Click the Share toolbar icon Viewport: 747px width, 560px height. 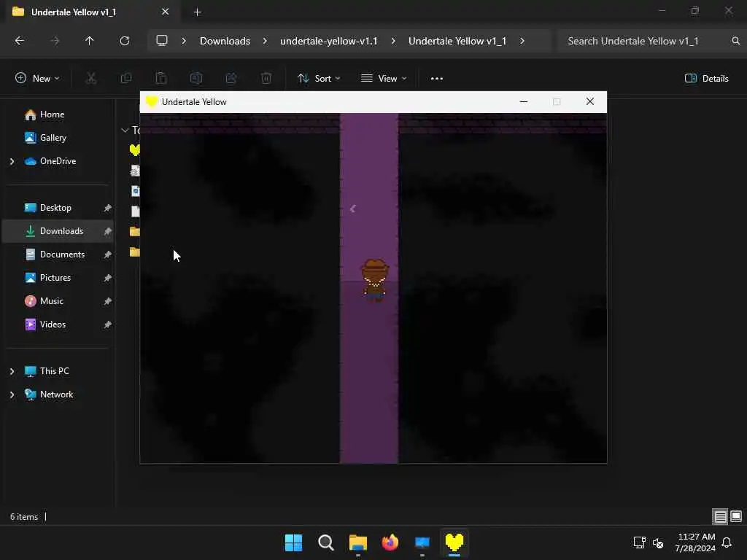coord(231,79)
